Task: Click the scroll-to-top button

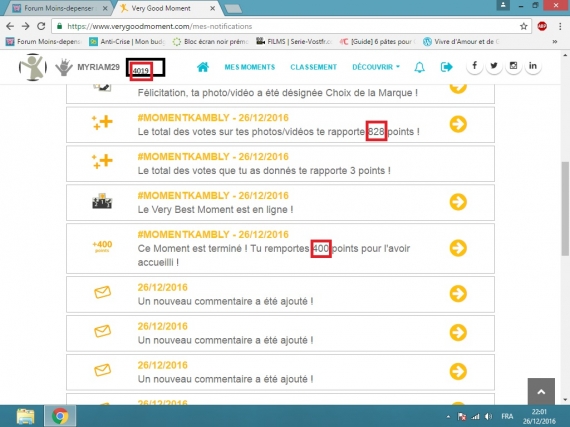Action: tap(541, 391)
